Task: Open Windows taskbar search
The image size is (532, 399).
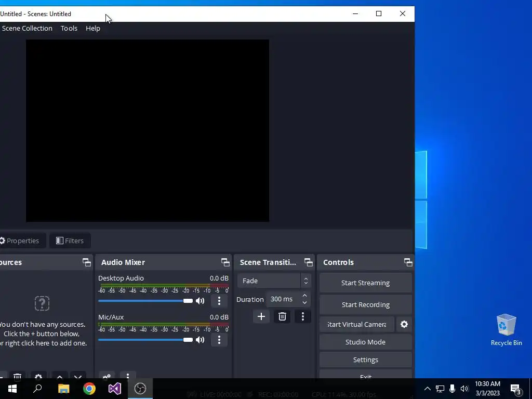Action: 37,389
